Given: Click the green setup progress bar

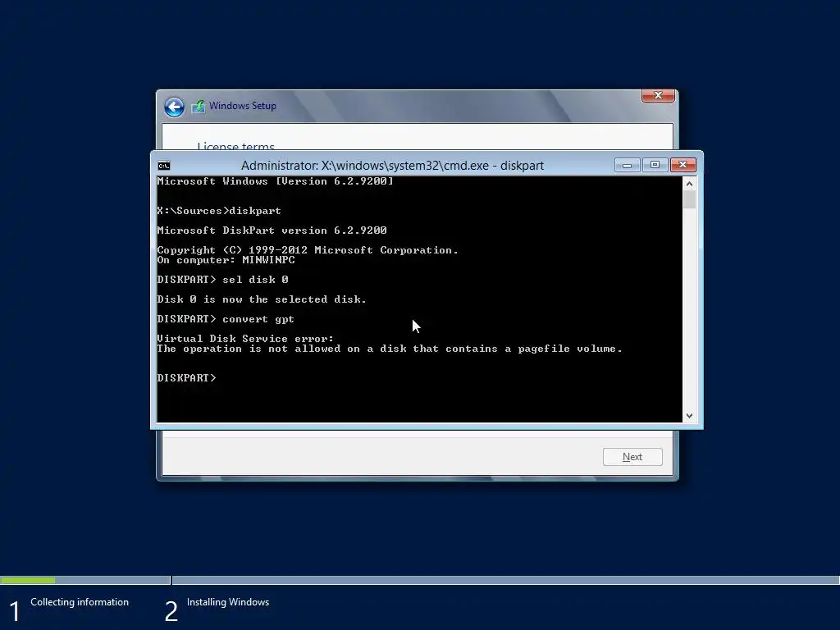Looking at the screenshot, I should tap(28, 580).
